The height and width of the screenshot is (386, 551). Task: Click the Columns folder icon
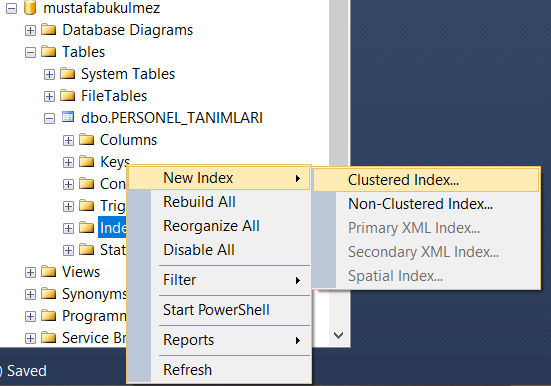[x=86, y=140]
